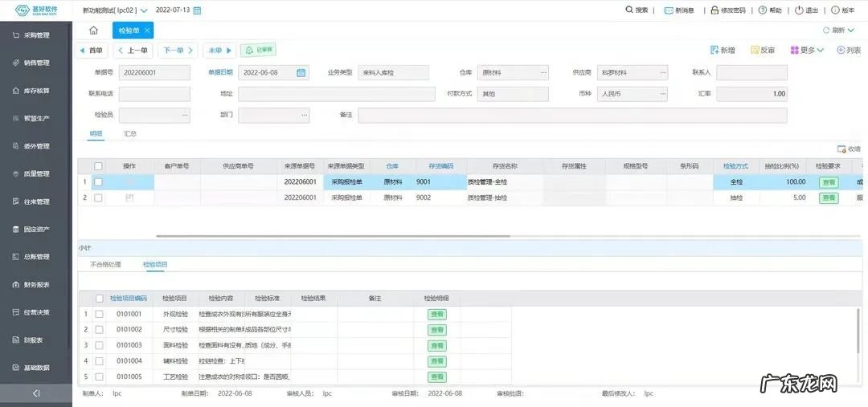Screen dimensions: 868x407
Task: Go to 上一单 previous document
Action: pos(133,50)
